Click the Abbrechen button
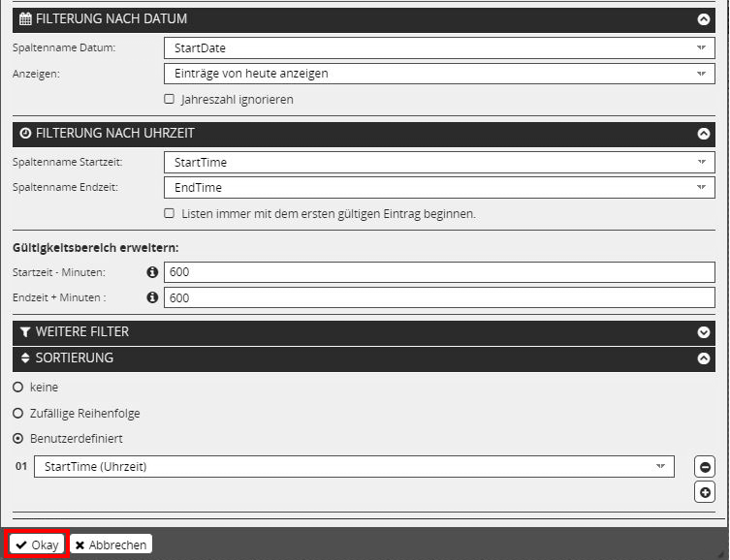This screenshot has height=560, width=730. [111, 544]
